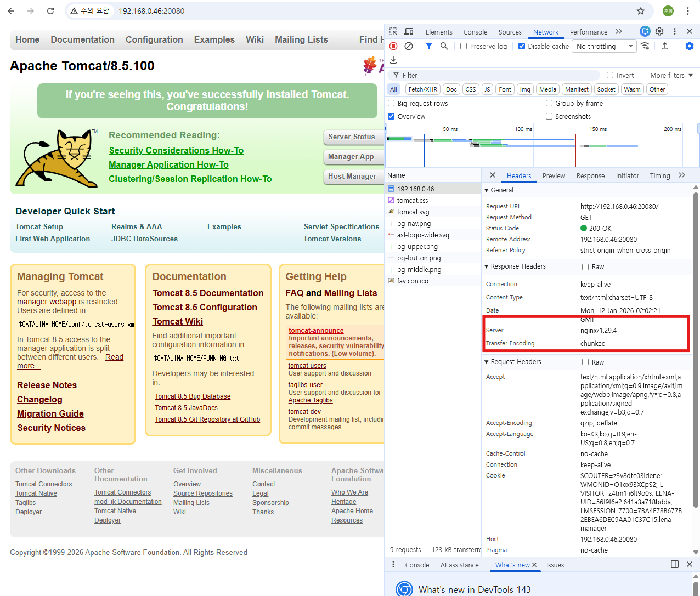Open the Timing tab
The height and width of the screenshot is (596, 700).
660,175
